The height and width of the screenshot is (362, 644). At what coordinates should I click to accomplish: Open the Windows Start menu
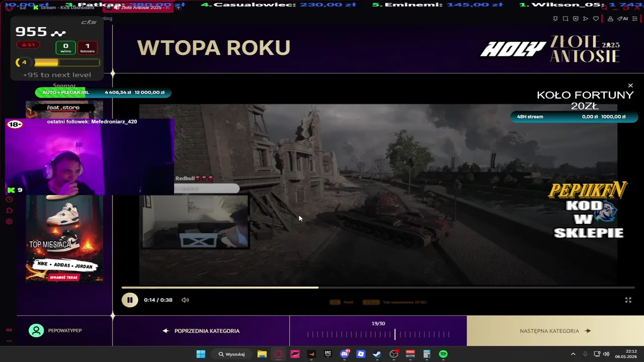pos(201,354)
